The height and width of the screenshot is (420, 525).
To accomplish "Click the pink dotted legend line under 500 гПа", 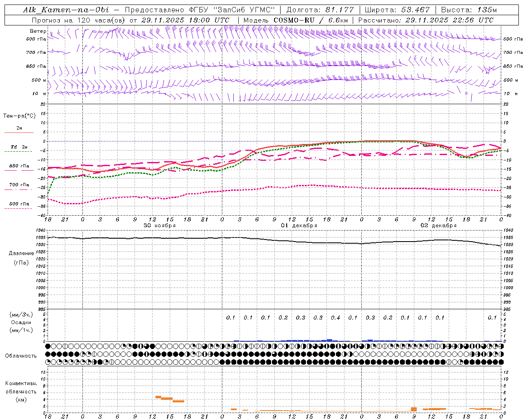I will [x=19, y=208].
